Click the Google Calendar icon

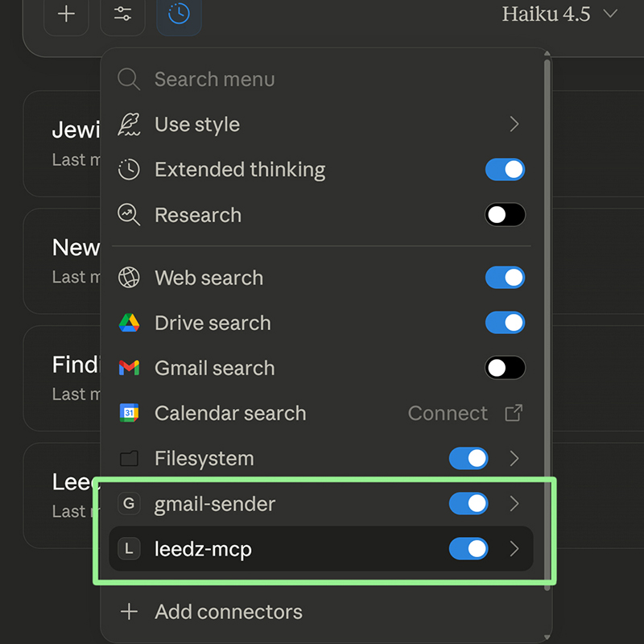(x=129, y=414)
